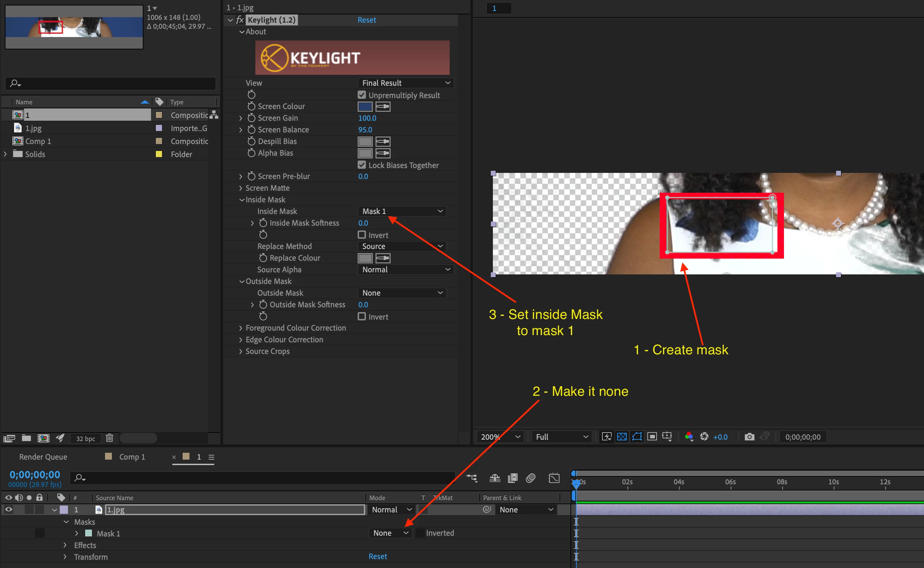
Task: Open the Render Queue tab
Action: pos(43,457)
